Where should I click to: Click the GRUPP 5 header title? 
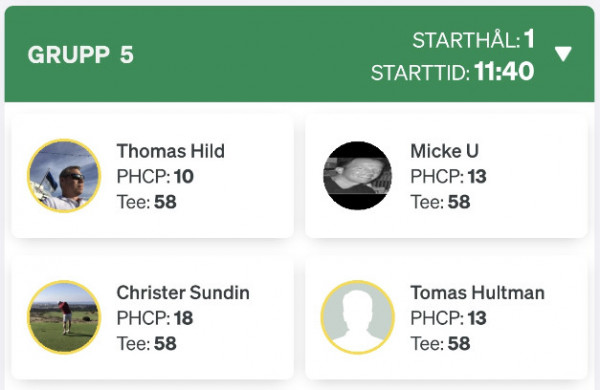[x=81, y=55]
